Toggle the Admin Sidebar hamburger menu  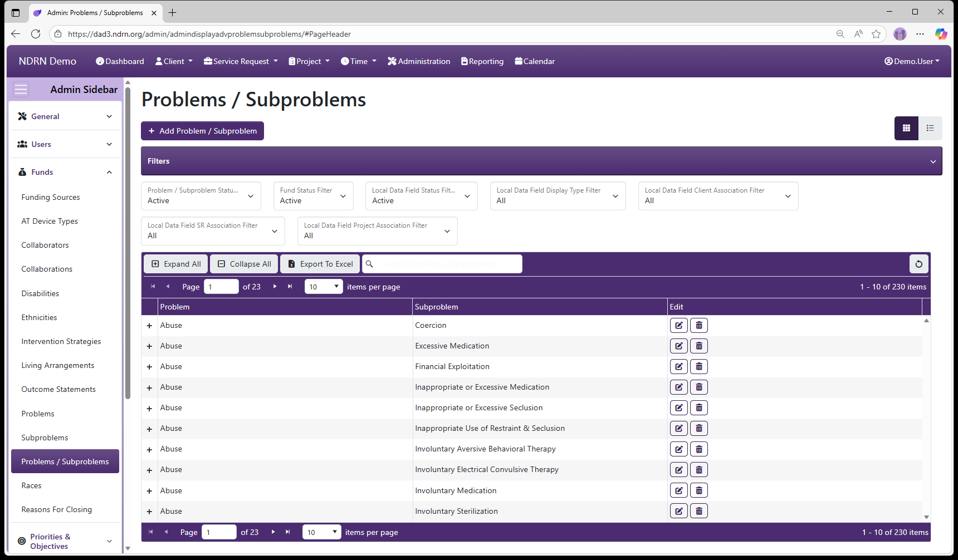21,89
